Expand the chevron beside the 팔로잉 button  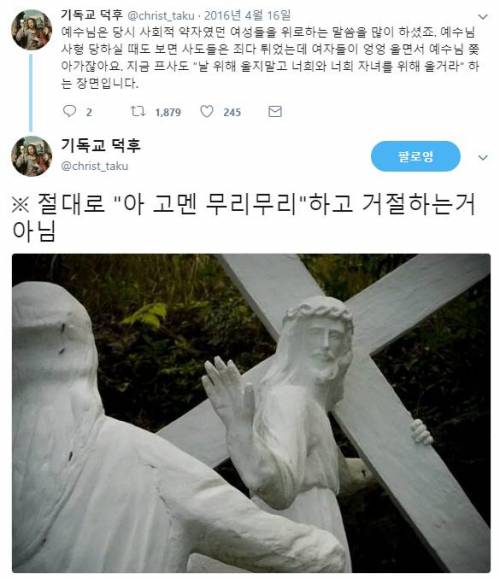483,158
